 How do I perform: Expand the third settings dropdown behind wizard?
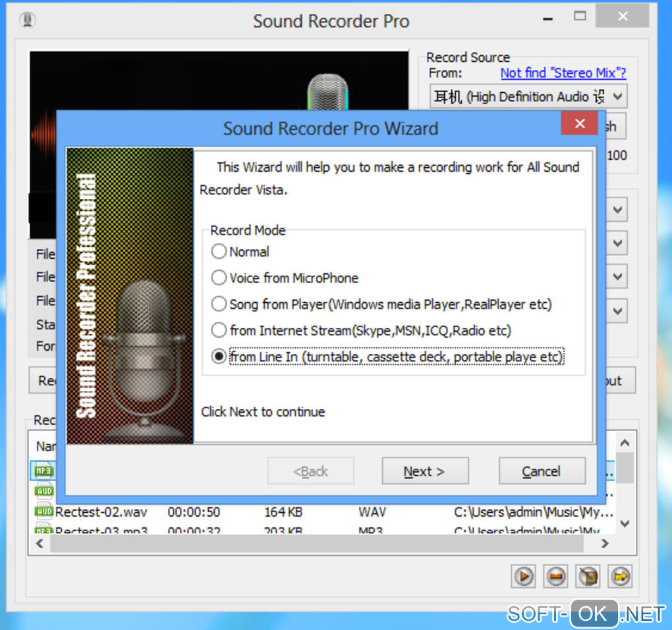(617, 276)
